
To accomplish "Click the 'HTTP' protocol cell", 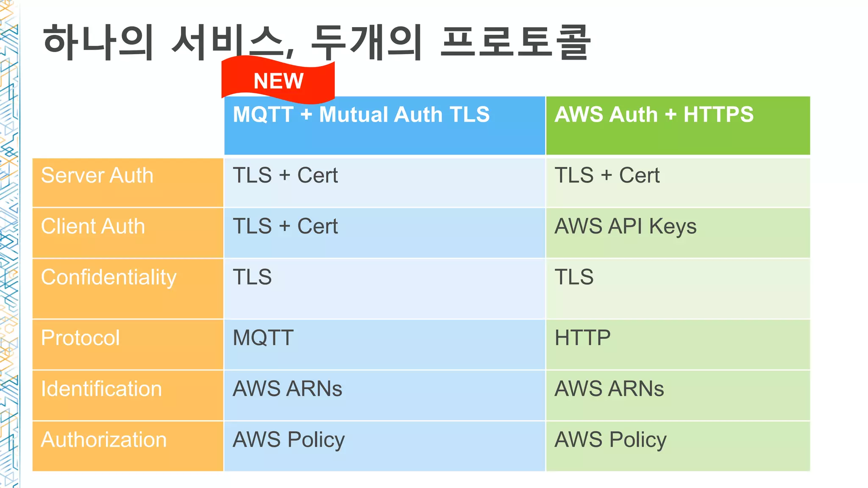I will point(678,344).
